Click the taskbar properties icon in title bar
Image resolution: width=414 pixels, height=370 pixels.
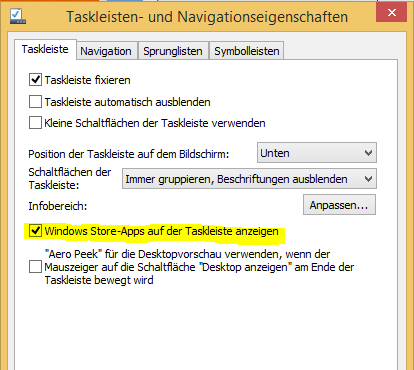pyautogui.click(x=18, y=16)
